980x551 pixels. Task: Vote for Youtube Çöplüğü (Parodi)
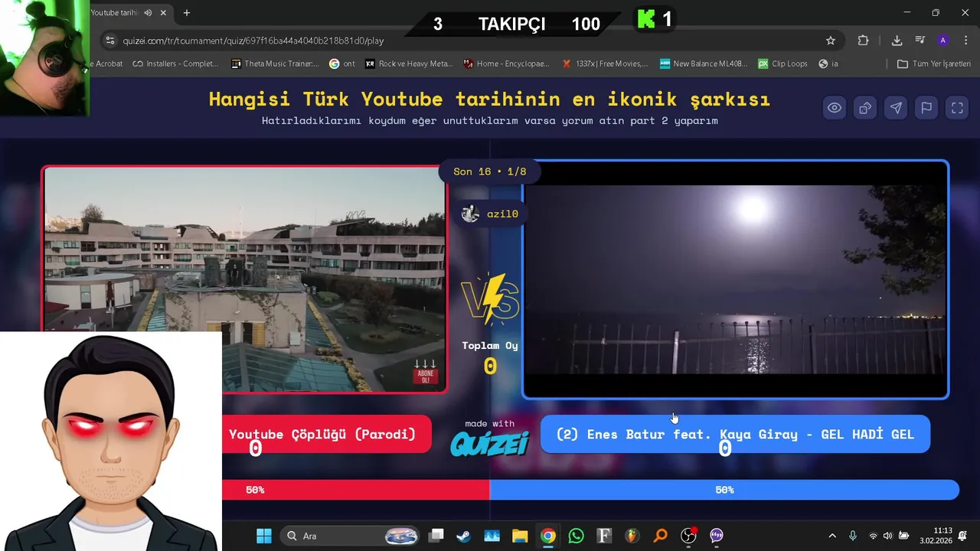tap(327, 434)
